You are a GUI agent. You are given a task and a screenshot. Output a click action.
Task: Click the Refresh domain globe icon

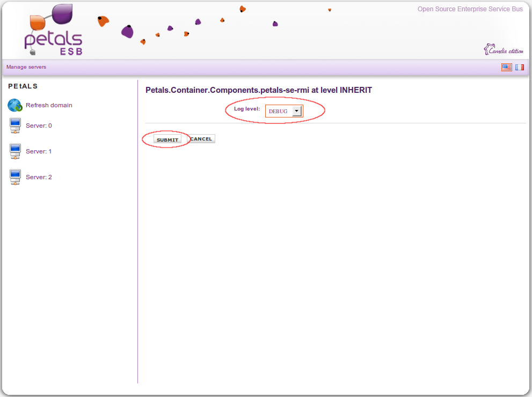point(14,105)
